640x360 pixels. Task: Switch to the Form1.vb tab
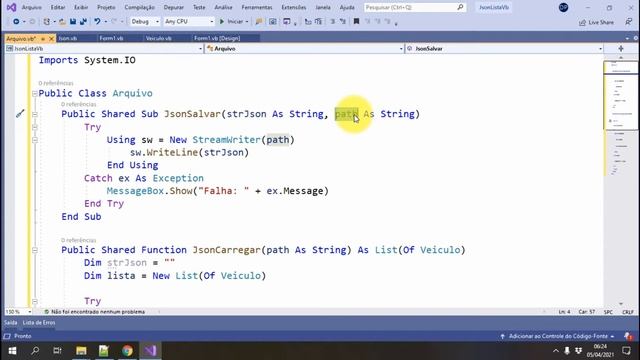111,38
